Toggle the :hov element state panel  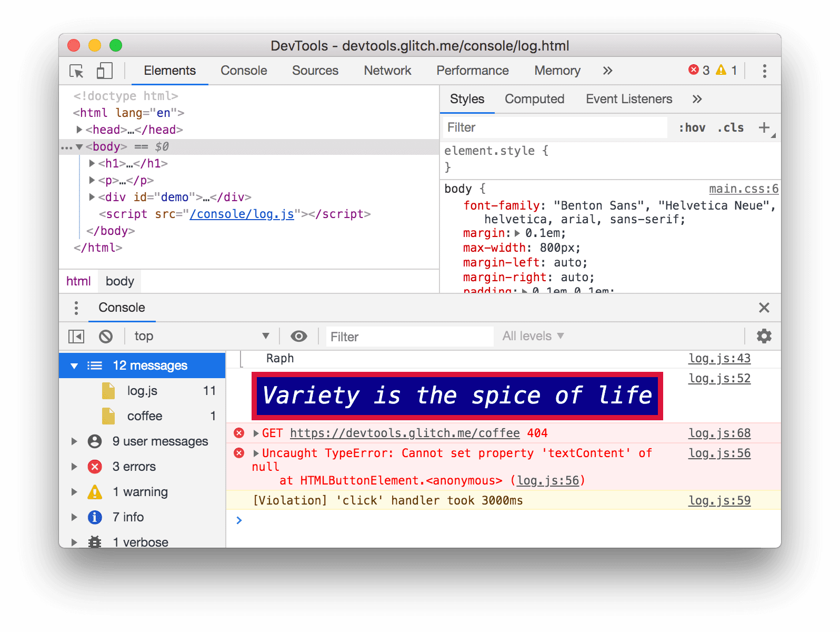(692, 127)
